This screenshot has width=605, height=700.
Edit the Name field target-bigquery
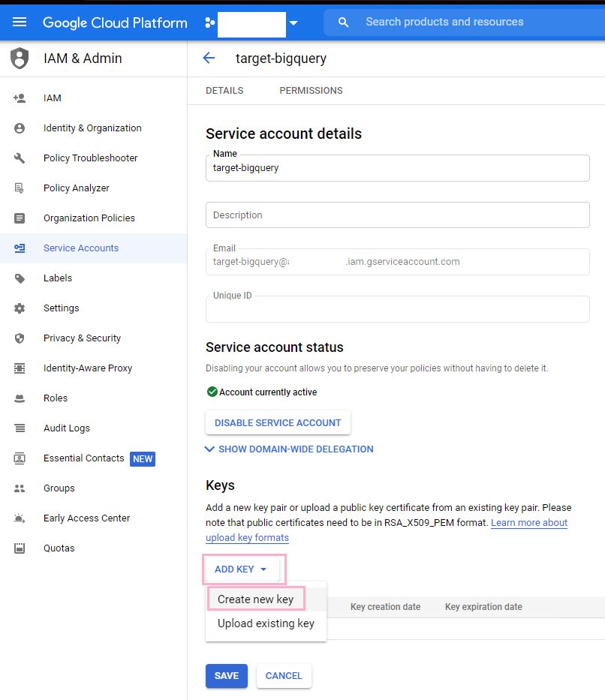tap(397, 168)
